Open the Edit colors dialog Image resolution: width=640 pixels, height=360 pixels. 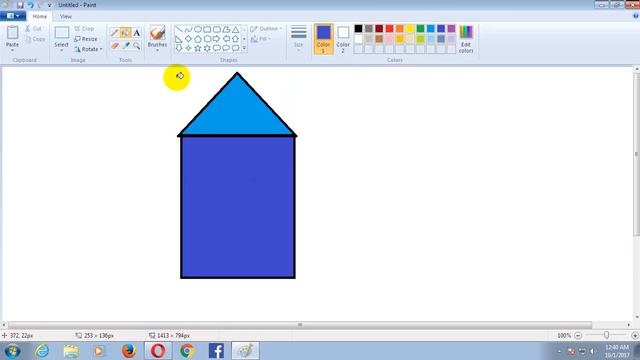point(466,39)
